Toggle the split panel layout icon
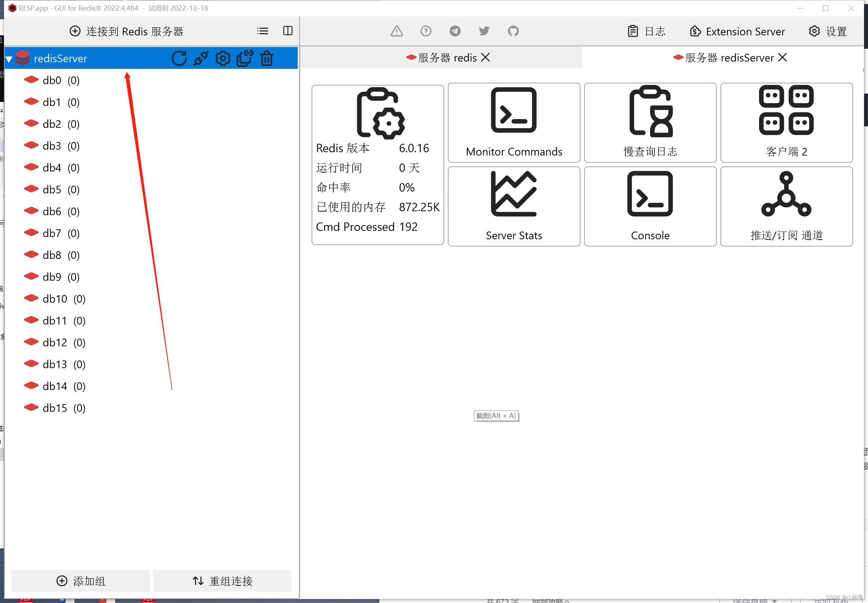This screenshot has height=603, width=868. tap(288, 31)
